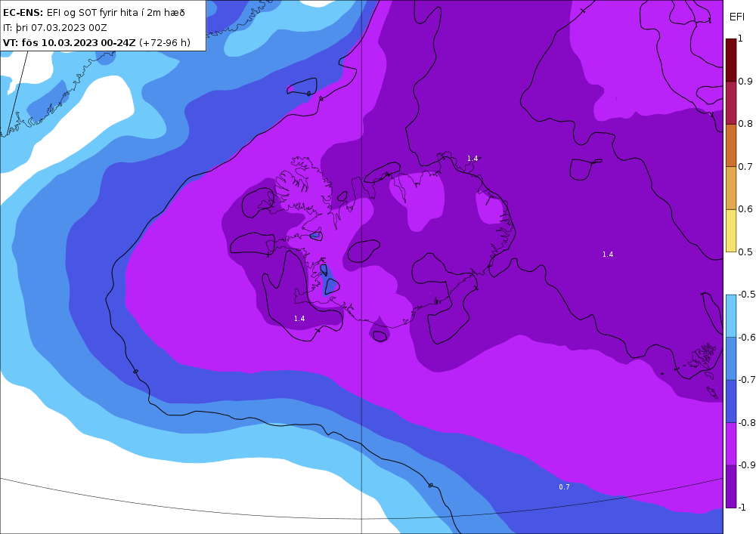Click the 'EFI' legend title
Image resolution: width=756 pixels, height=534 pixels.
(x=736, y=17)
